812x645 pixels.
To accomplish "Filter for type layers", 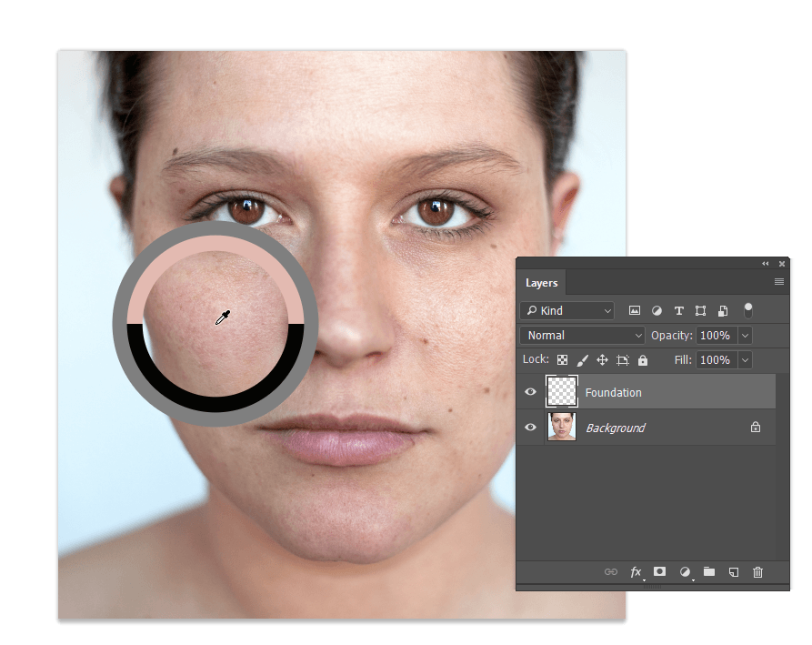I will coord(678,310).
